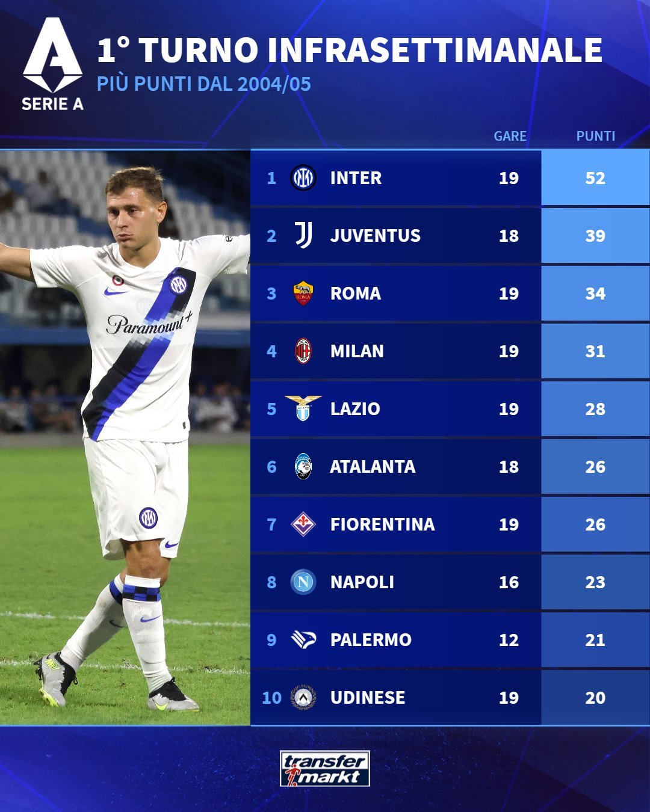Click the Palermo club logo
Screen dimensions: 650x812
(303, 639)
